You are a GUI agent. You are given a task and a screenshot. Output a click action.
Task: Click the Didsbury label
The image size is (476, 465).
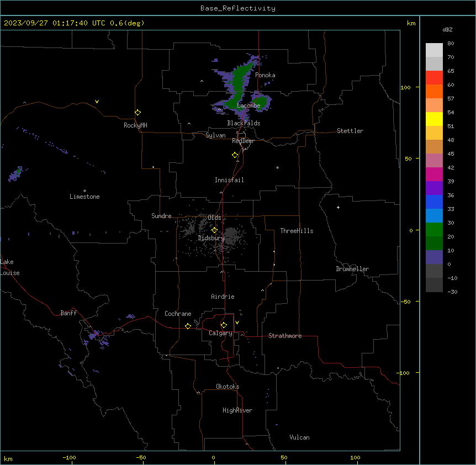tap(211, 238)
